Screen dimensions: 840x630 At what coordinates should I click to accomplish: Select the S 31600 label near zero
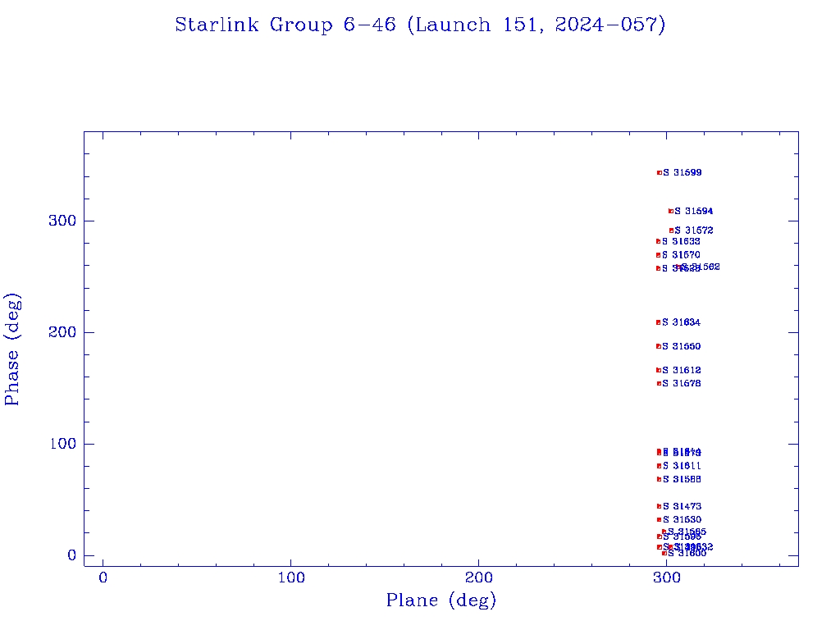[687, 554]
